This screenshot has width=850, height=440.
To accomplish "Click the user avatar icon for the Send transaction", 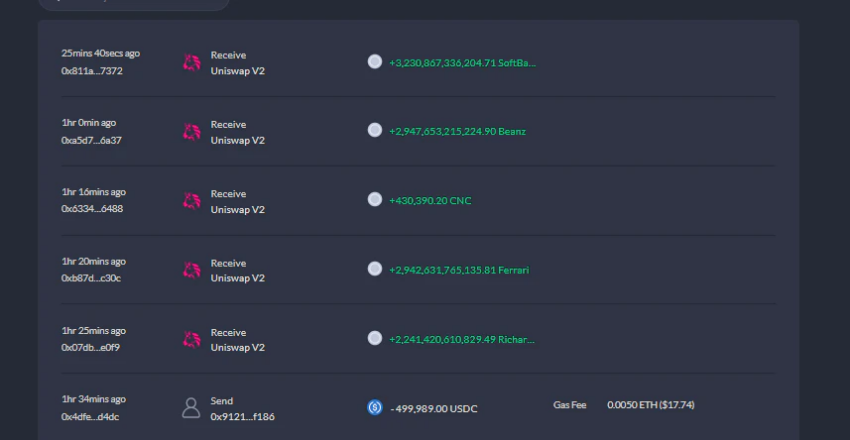I will coord(191,408).
